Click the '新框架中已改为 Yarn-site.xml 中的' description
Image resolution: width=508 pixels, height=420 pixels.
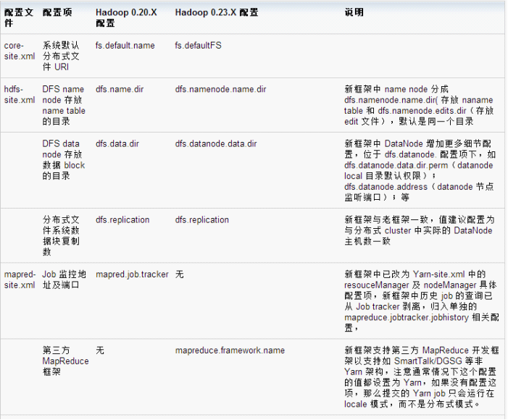422,301
